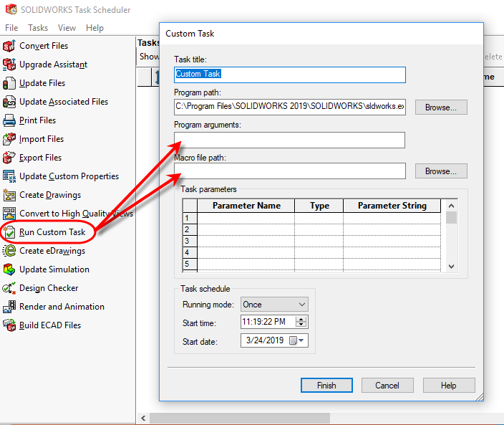Click the Print Files printer icon
The height and width of the screenshot is (425, 504).
click(x=9, y=120)
